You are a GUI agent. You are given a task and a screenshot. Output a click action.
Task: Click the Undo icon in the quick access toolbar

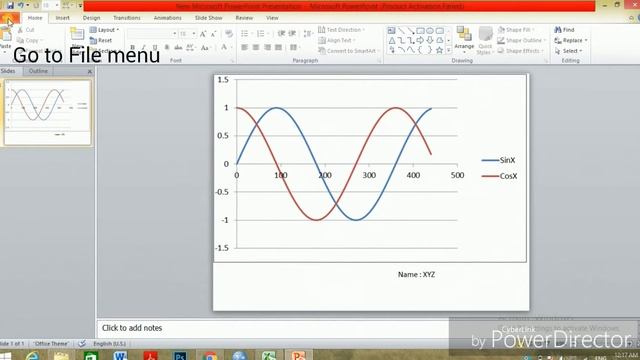pyautogui.click(x=20, y=6)
